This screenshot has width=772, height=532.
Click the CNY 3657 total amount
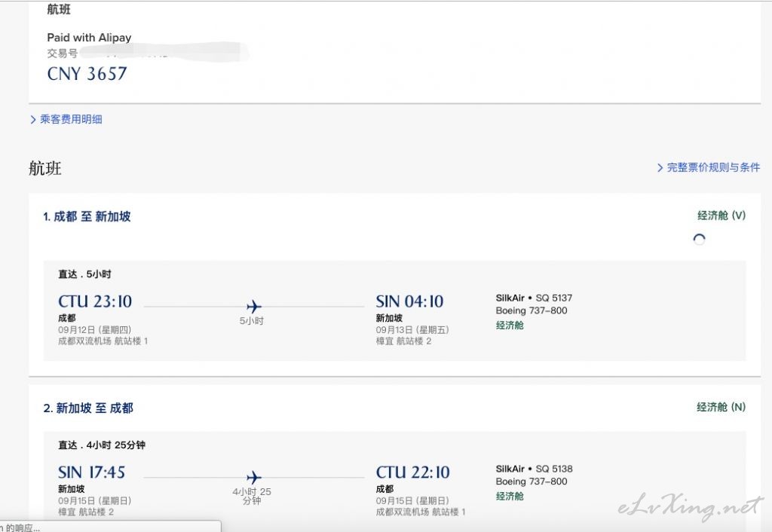87,74
